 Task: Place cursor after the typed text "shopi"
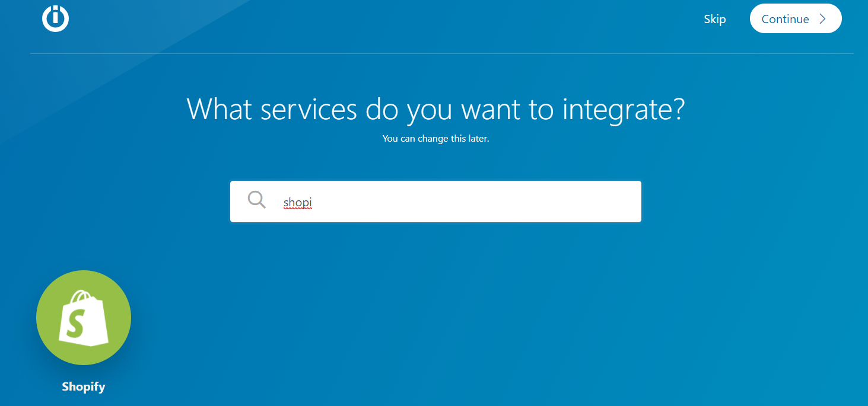[x=313, y=203]
